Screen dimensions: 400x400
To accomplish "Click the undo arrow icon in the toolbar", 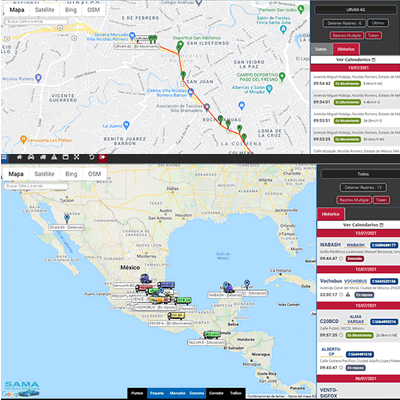I will coord(92,157).
